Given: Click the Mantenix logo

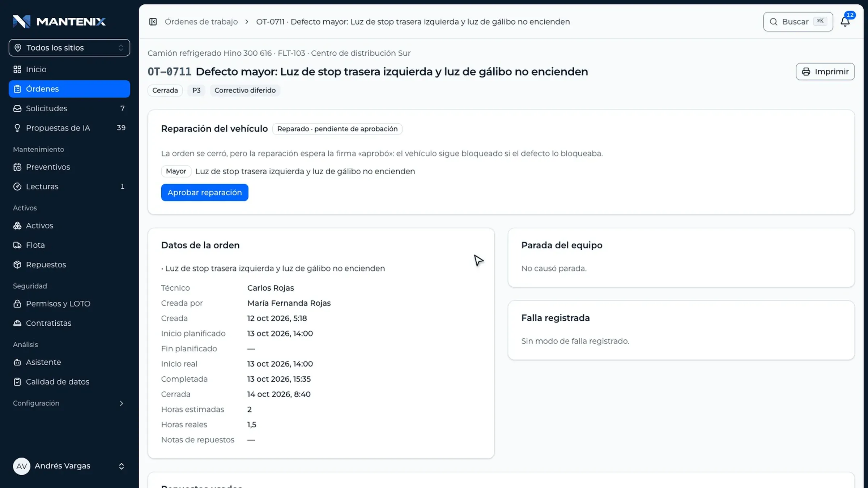Looking at the screenshot, I should (x=59, y=22).
